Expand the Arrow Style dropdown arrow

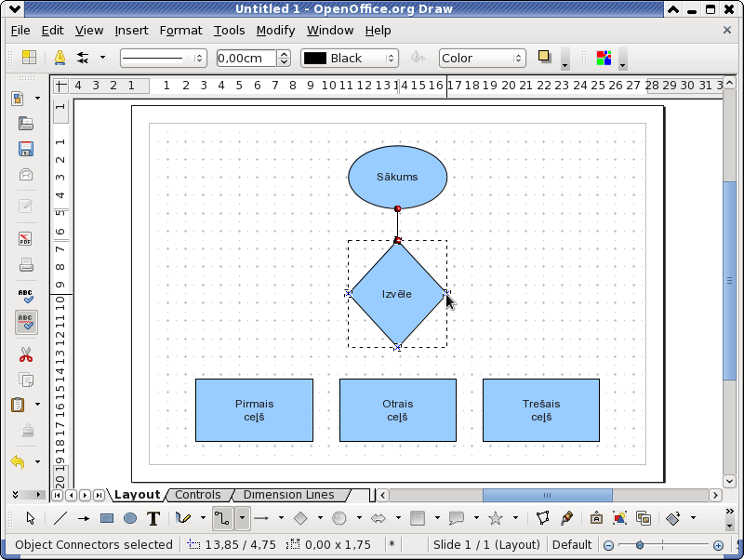coord(102,58)
